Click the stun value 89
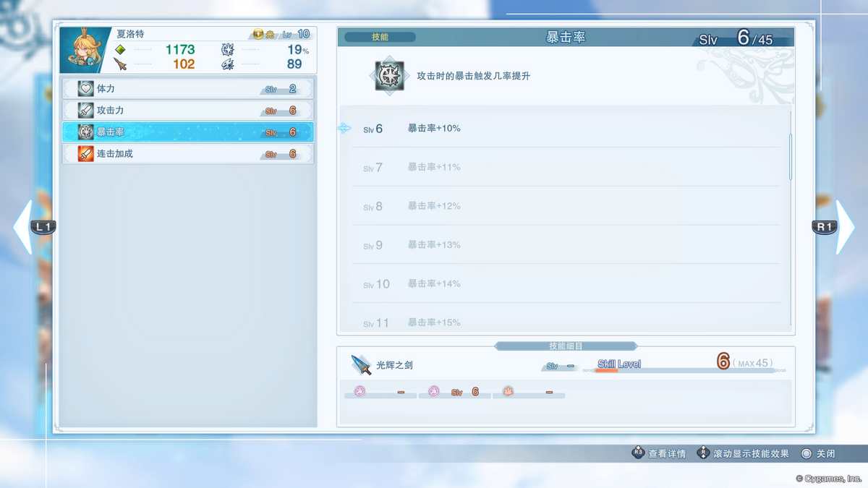868x488 pixels. click(x=294, y=64)
